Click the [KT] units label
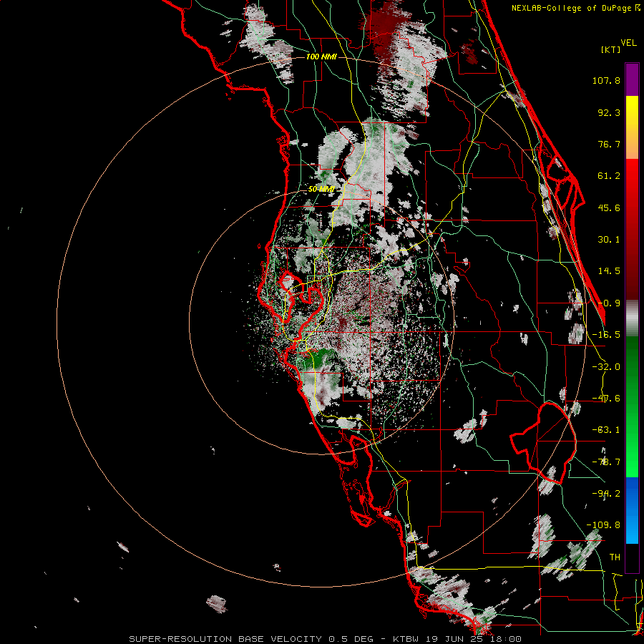 click(x=610, y=49)
